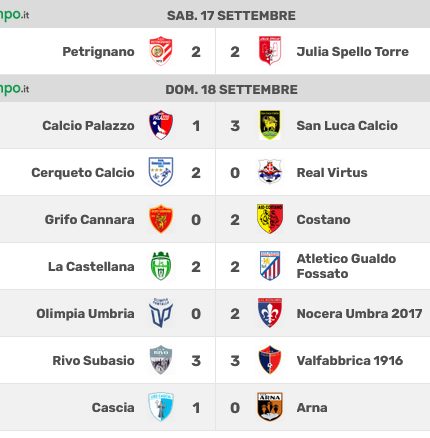Click the Petrignano team crest

161,51
